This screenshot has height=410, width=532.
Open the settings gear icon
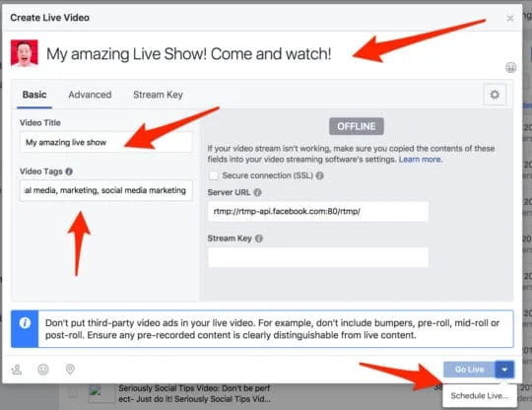[x=495, y=95]
